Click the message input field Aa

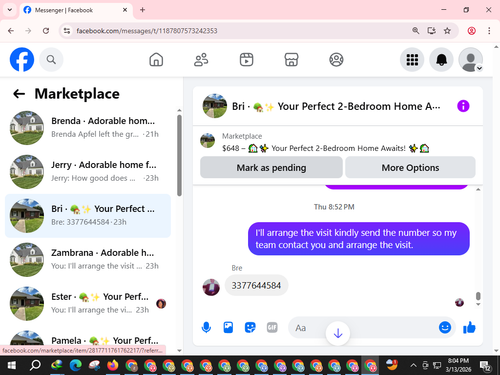point(363,327)
